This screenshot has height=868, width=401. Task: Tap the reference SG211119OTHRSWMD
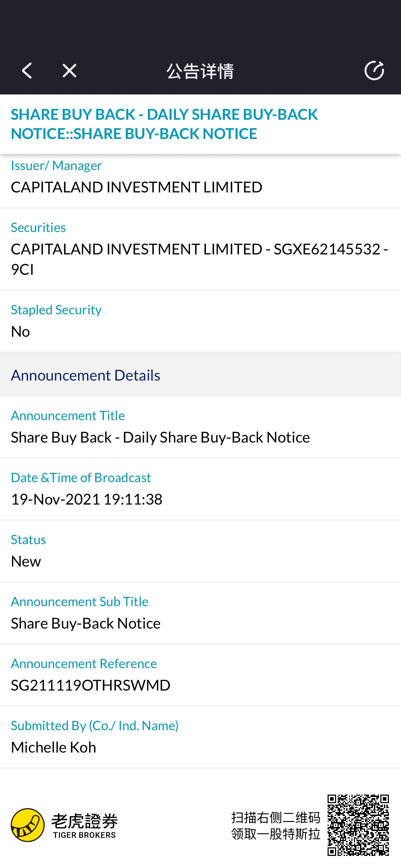(x=91, y=686)
